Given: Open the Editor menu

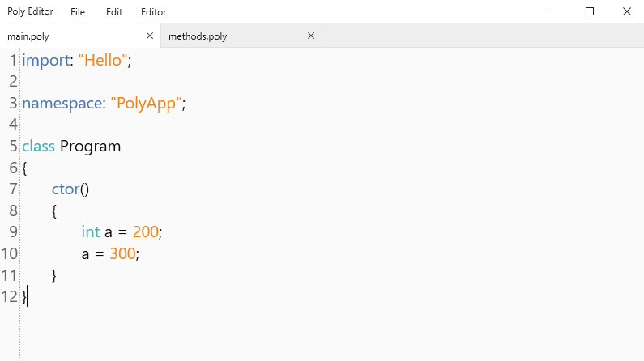Looking at the screenshot, I should pos(153,12).
